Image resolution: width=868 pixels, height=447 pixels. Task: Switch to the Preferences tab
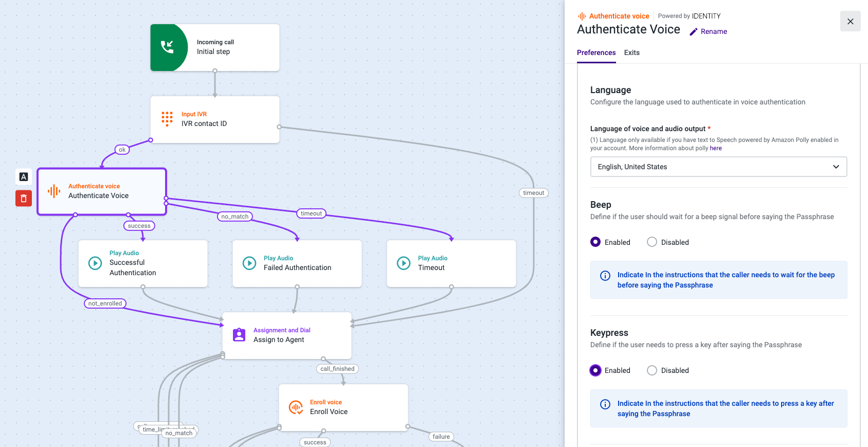[x=596, y=52]
